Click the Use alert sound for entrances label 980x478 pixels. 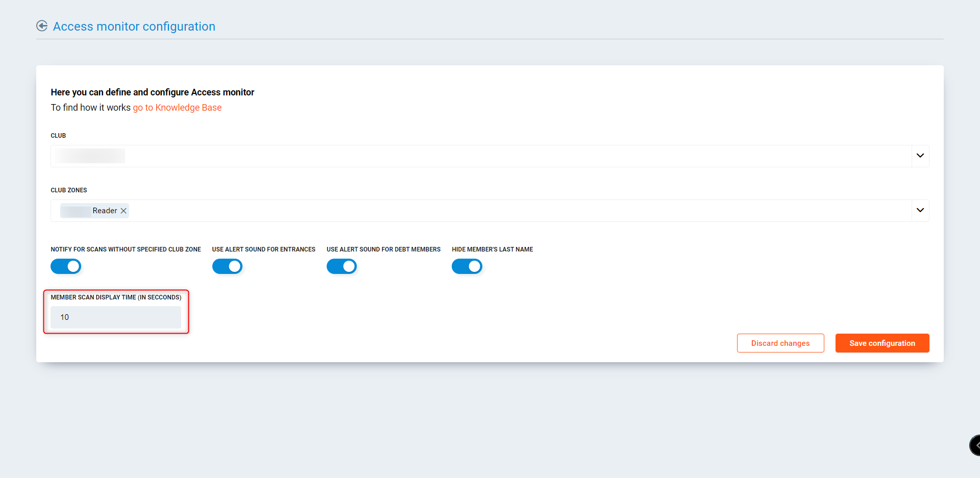point(263,249)
